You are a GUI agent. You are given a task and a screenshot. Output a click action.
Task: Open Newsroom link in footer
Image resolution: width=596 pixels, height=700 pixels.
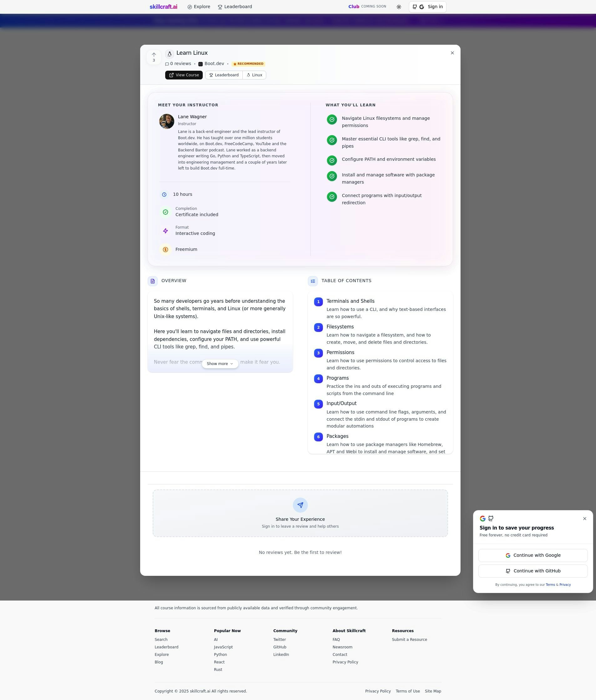pos(342,647)
